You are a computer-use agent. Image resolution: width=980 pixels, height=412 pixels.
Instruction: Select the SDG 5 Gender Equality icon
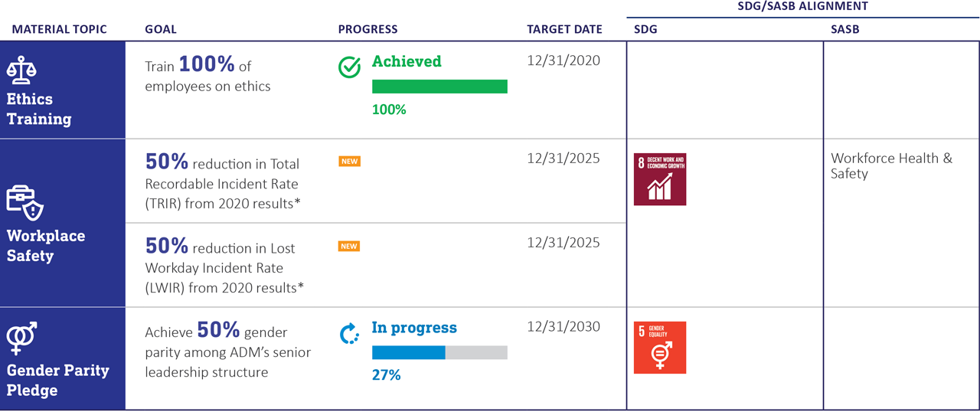coord(660,348)
